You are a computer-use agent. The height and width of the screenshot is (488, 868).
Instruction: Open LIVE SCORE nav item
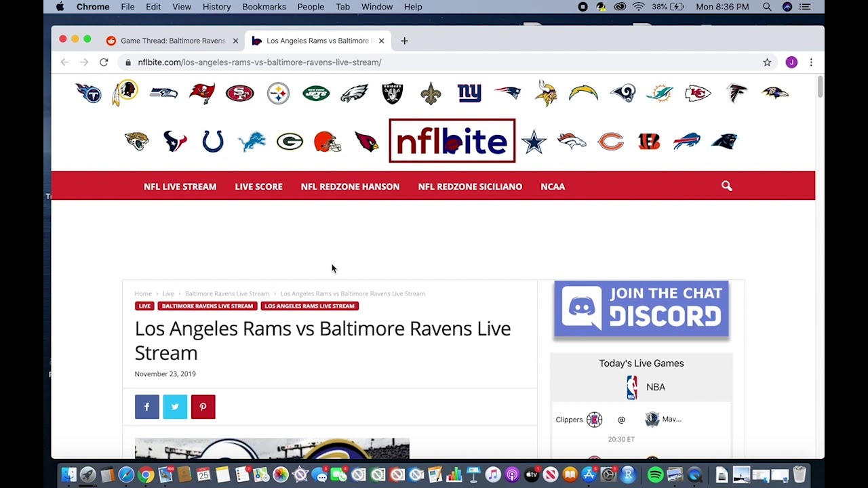click(x=258, y=186)
